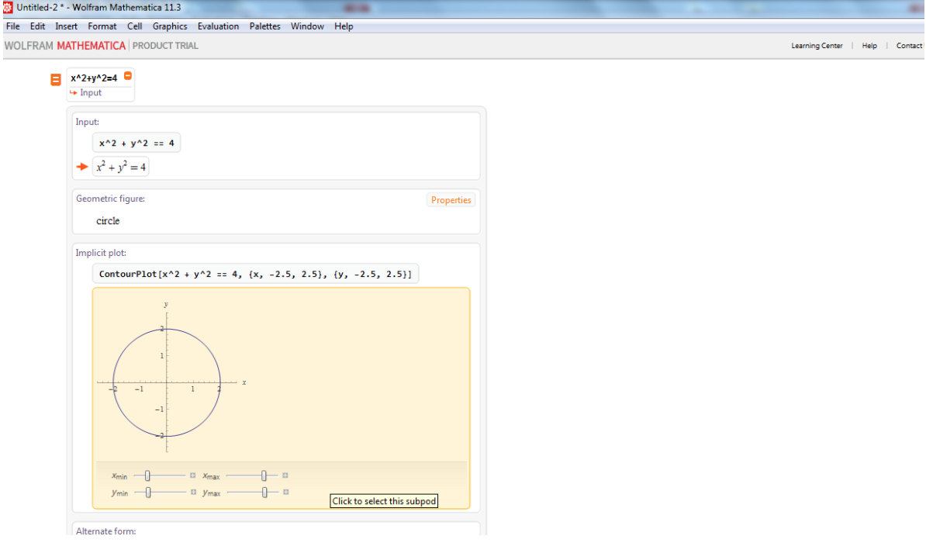Click the Wolfram|Alpha query cell icon

[56, 79]
